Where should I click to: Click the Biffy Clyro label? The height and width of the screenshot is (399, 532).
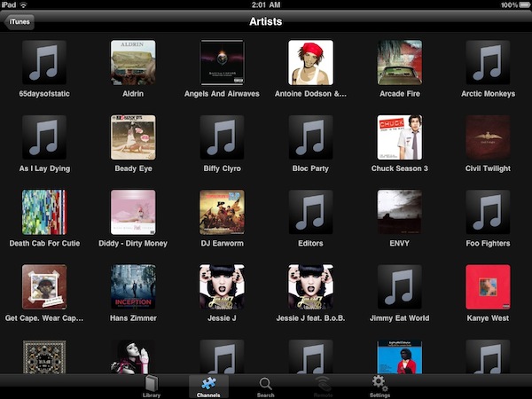coord(222,168)
